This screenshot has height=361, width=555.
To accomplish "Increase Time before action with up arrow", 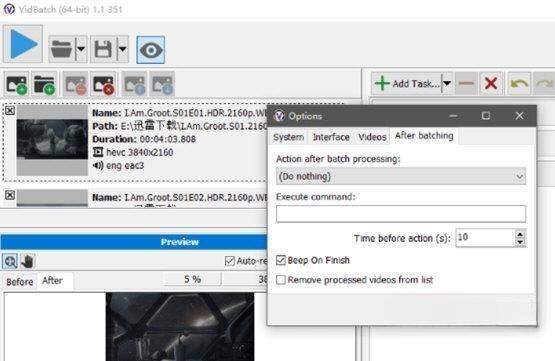I will point(520,234).
